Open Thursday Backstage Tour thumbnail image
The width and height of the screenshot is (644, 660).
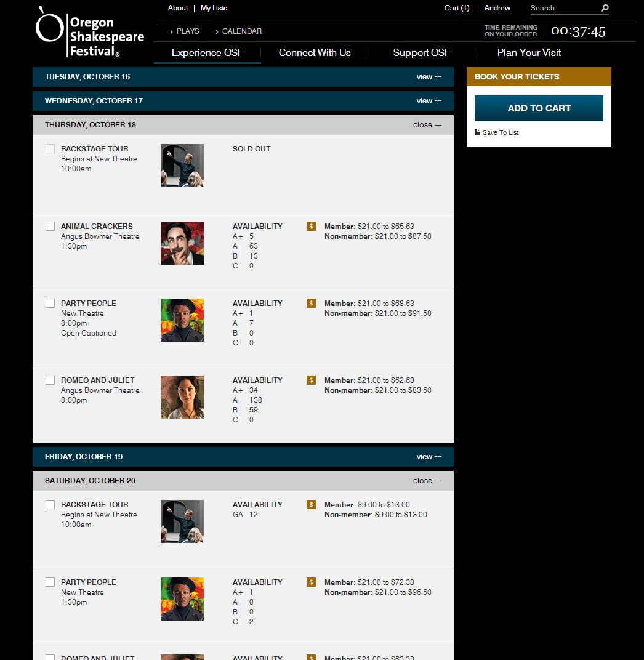[182, 166]
